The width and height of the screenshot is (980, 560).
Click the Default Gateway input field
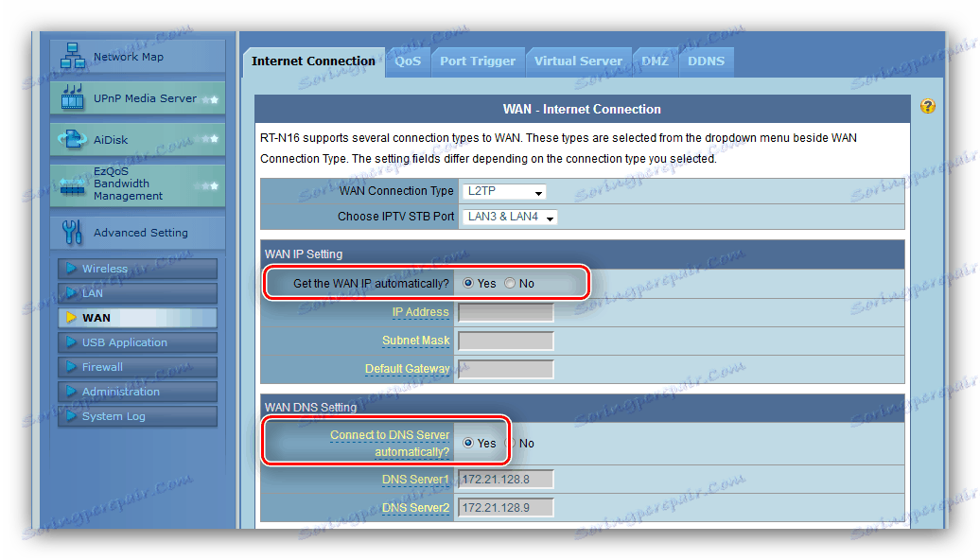pyautogui.click(x=506, y=369)
